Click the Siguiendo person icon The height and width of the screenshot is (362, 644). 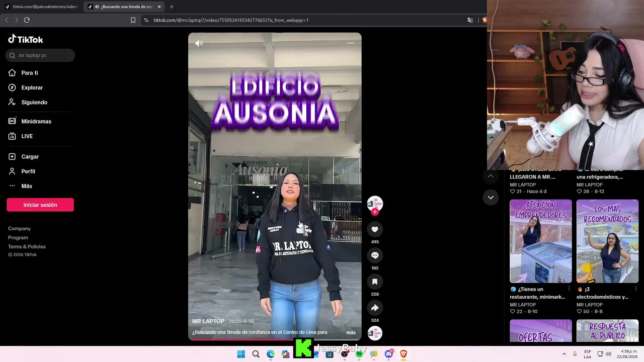(x=12, y=102)
